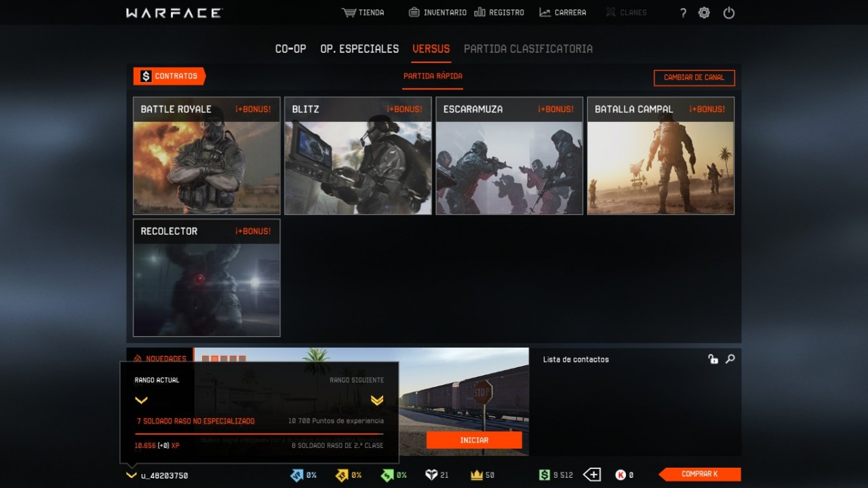This screenshot has width=868, height=488.
Task: Click the ¡+BONUS! label on Blitz
Action: pyautogui.click(x=404, y=109)
